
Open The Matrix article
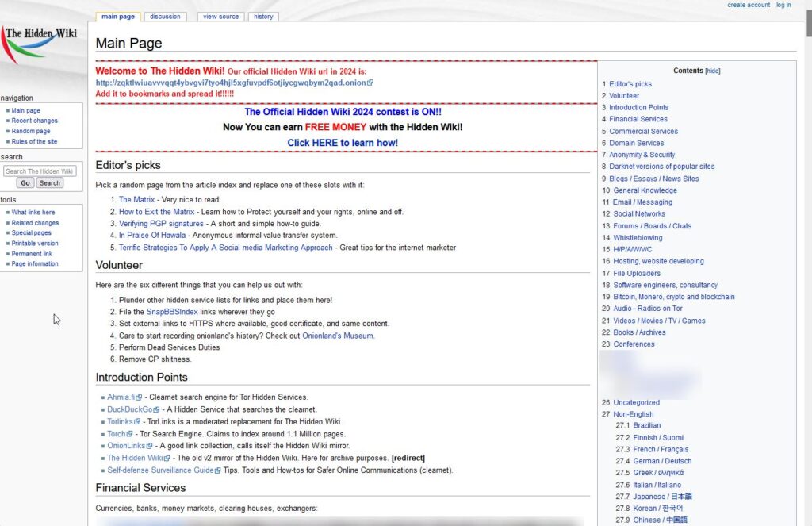pyautogui.click(x=136, y=199)
